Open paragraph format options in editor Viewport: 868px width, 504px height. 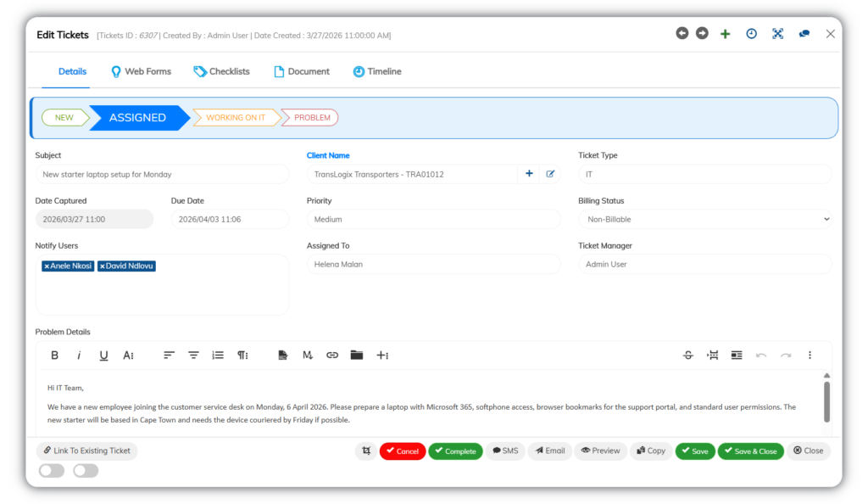242,356
